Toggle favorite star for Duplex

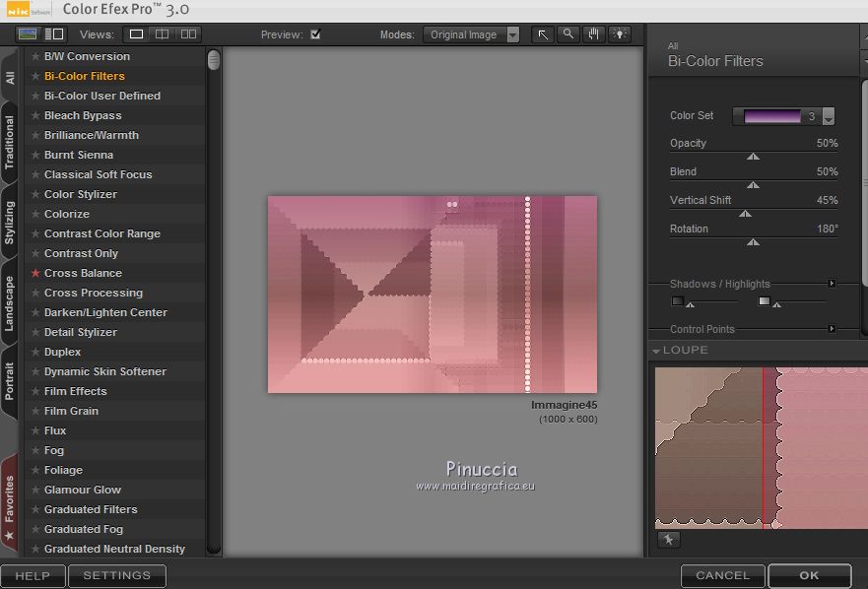[x=35, y=352]
